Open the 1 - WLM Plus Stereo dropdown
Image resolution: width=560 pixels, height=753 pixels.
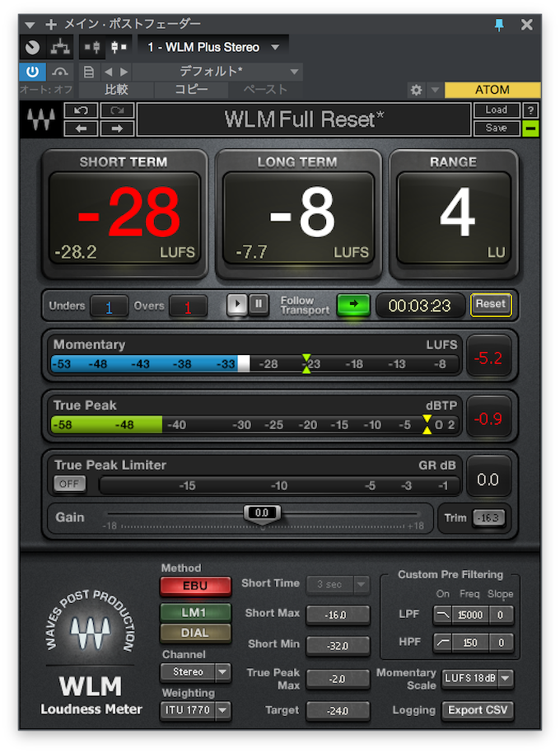(x=213, y=47)
